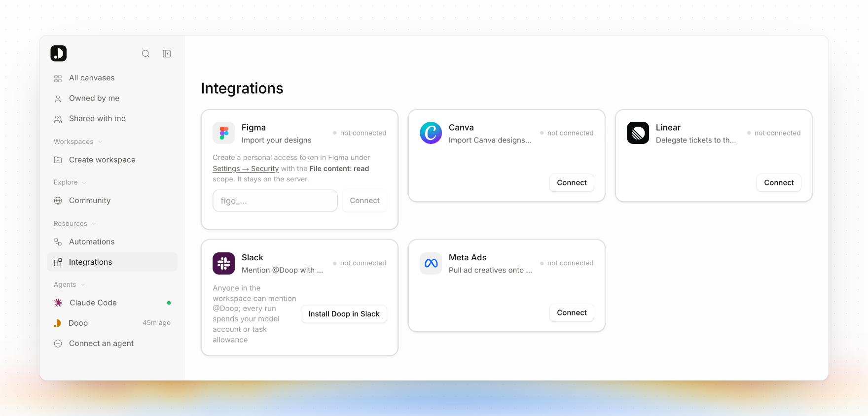Click the Figma card title
The image size is (868, 416).
(253, 128)
